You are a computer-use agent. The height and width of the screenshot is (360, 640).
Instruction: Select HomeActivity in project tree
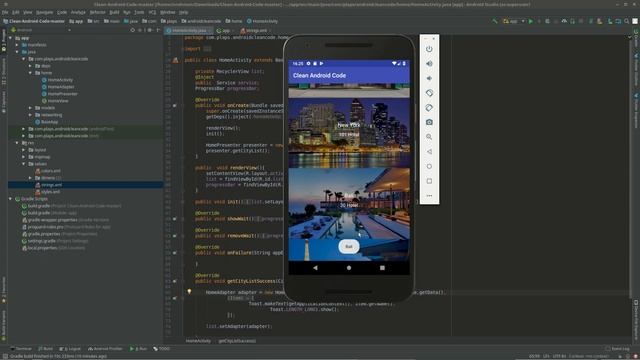tap(57, 80)
